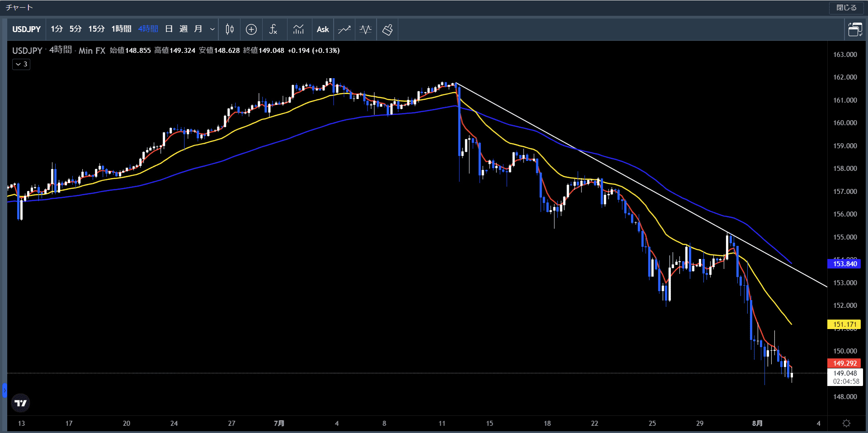Viewport: 868px width, 433px height.
Task: Click the yellow 151.171 price label
Action: [844, 325]
